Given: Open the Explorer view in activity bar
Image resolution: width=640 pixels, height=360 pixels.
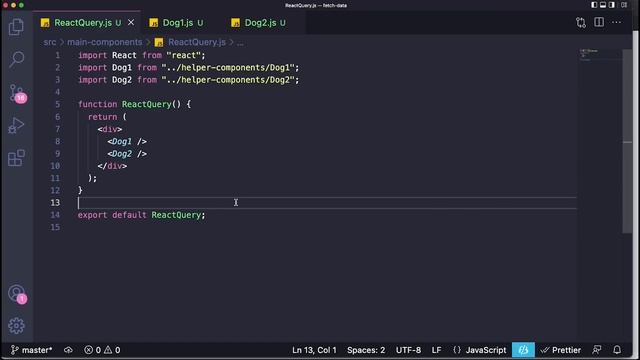Looking at the screenshot, I should point(16,27).
